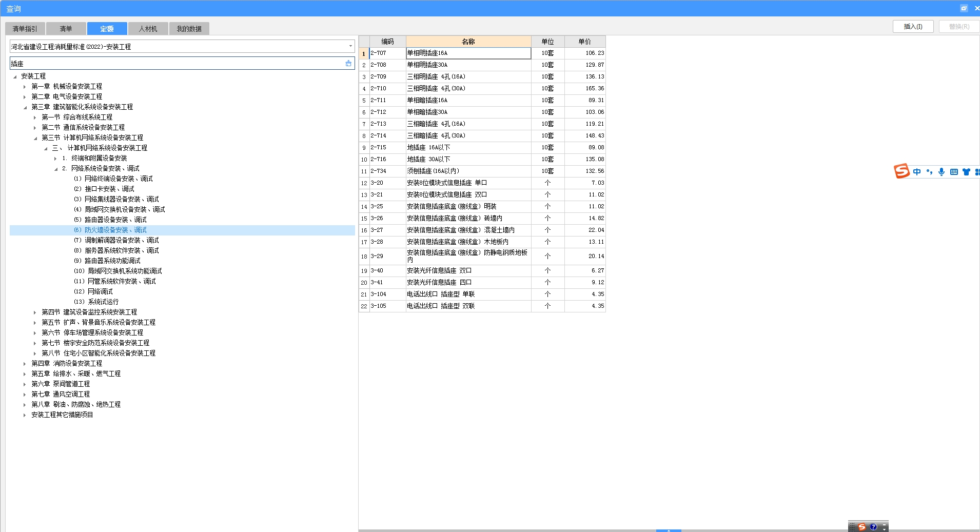This screenshot has height=532, width=980.
Task: Click code cell 3-105
Action: [387, 306]
